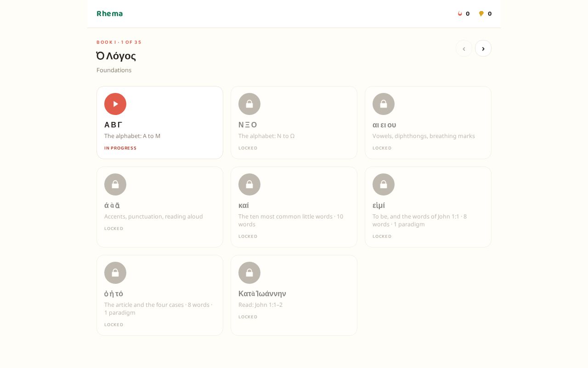Click the gem count number
This screenshot has width=588, height=368.
pyautogui.click(x=490, y=14)
